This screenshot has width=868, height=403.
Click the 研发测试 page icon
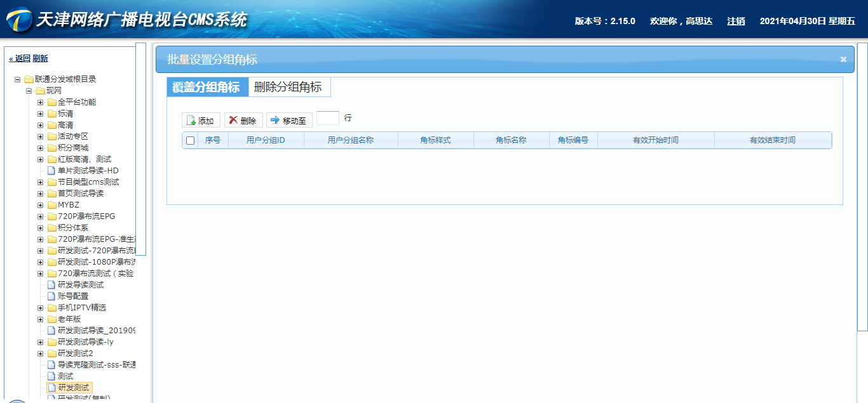point(51,388)
